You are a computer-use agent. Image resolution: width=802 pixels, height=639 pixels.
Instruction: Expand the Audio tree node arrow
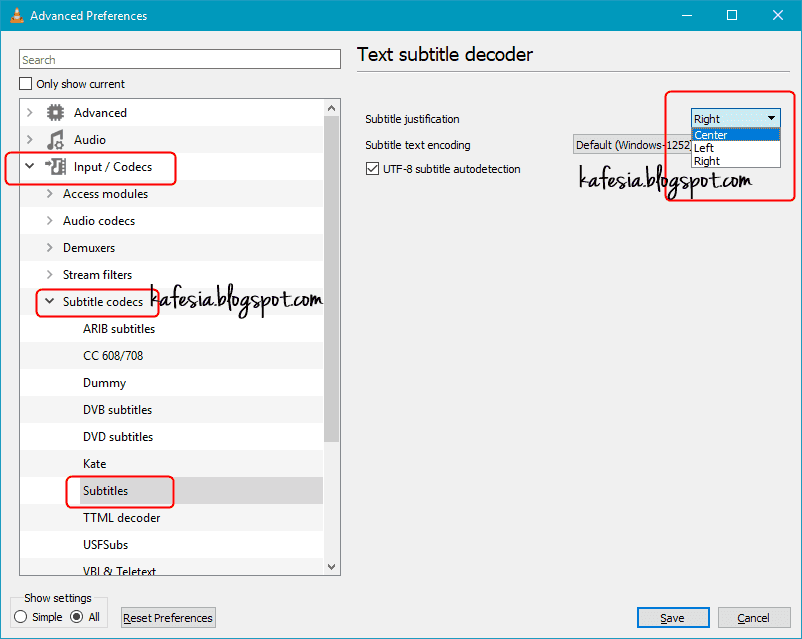(30, 140)
